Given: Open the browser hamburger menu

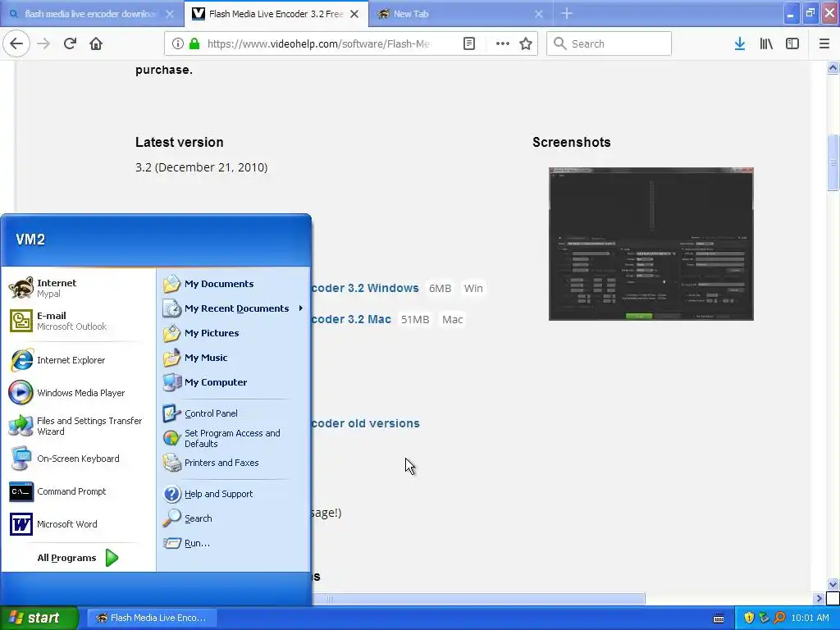Looking at the screenshot, I should click(x=824, y=44).
